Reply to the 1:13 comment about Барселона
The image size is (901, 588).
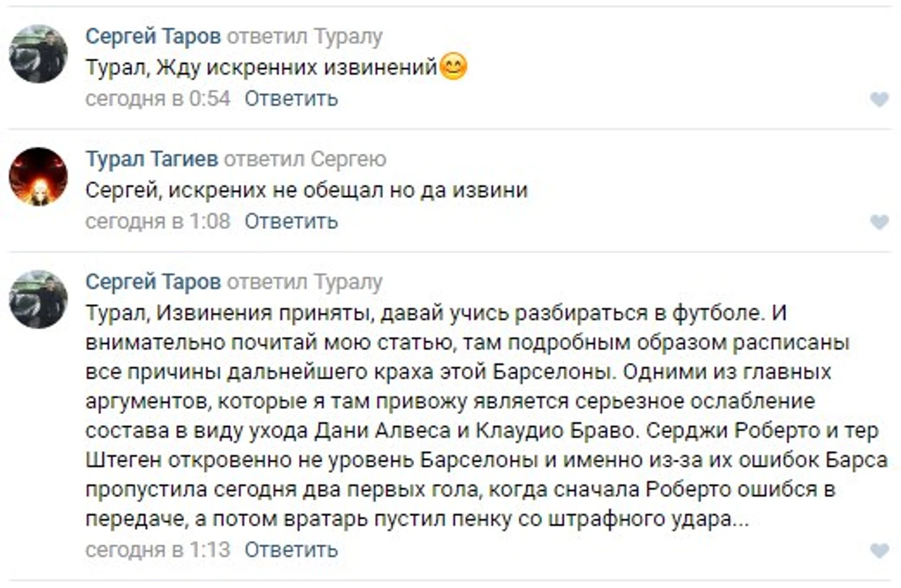tap(291, 550)
